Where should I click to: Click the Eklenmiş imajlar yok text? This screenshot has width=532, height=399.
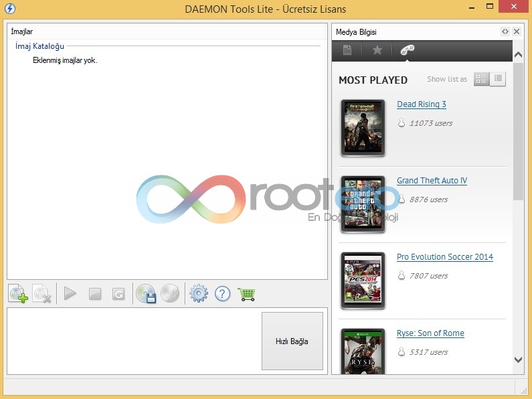(65, 60)
